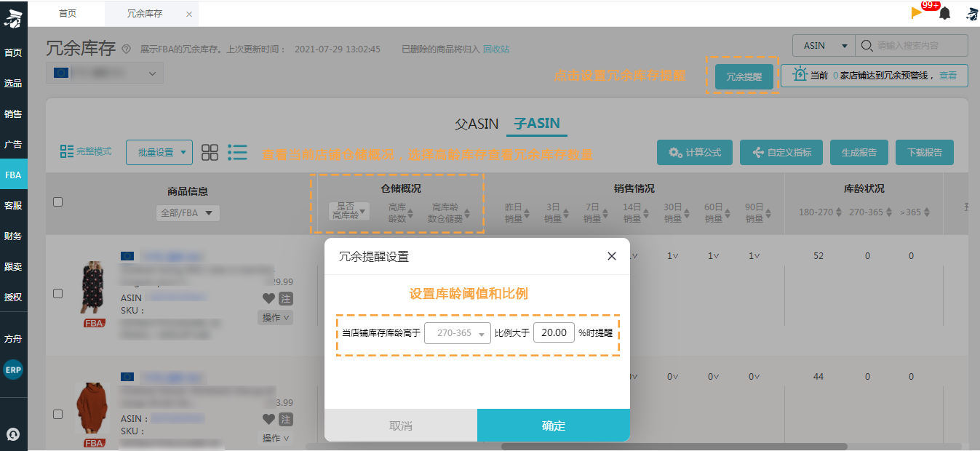This screenshot has width=980, height=451.
Task: Open the 270-365 库龄 dropdown in the dialog
Action: [x=458, y=332]
